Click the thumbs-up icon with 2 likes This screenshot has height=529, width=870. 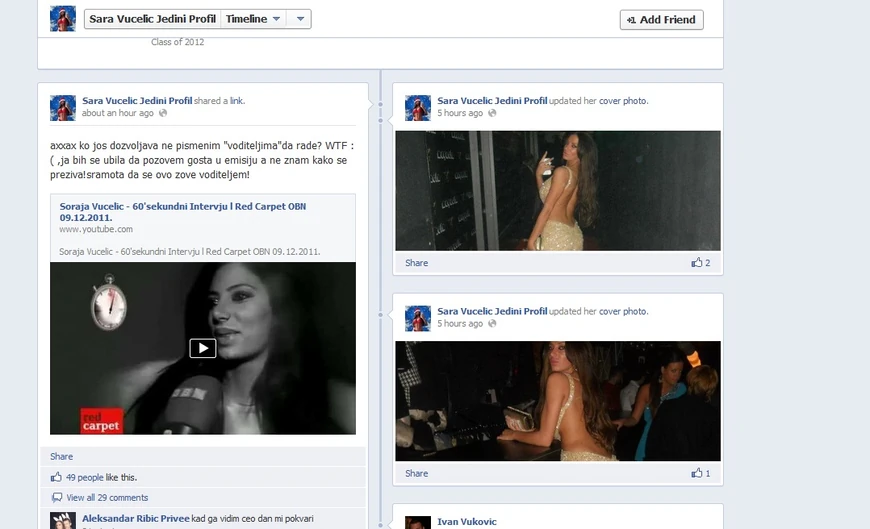click(x=696, y=263)
